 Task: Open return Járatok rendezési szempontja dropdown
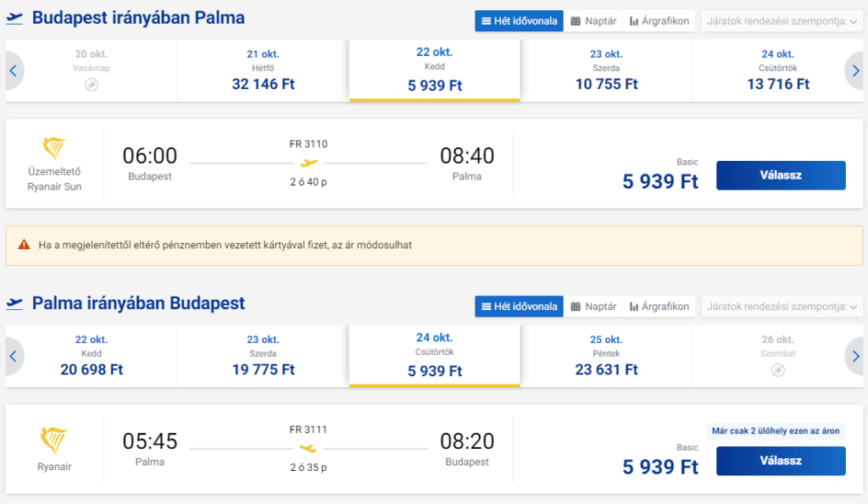coord(782,307)
